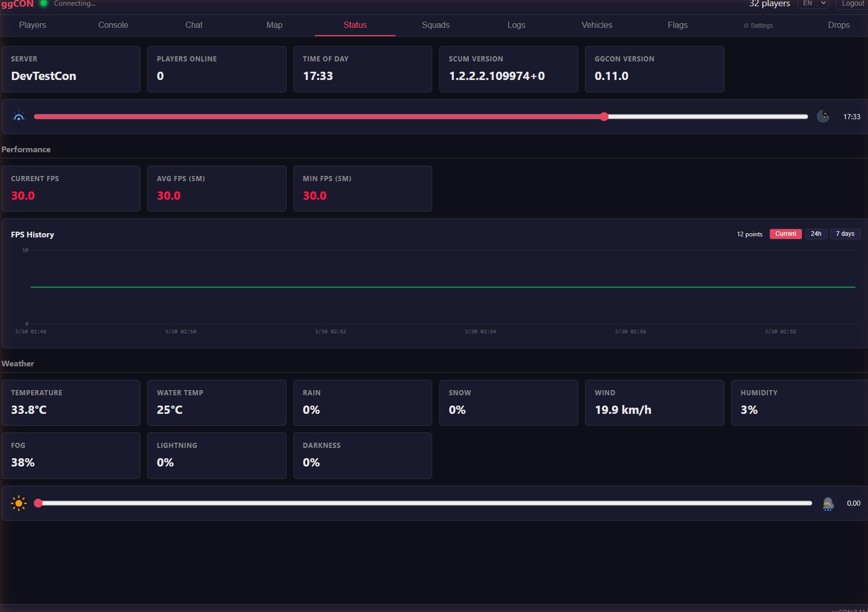Click the Water Temp value 25°C

169,410
